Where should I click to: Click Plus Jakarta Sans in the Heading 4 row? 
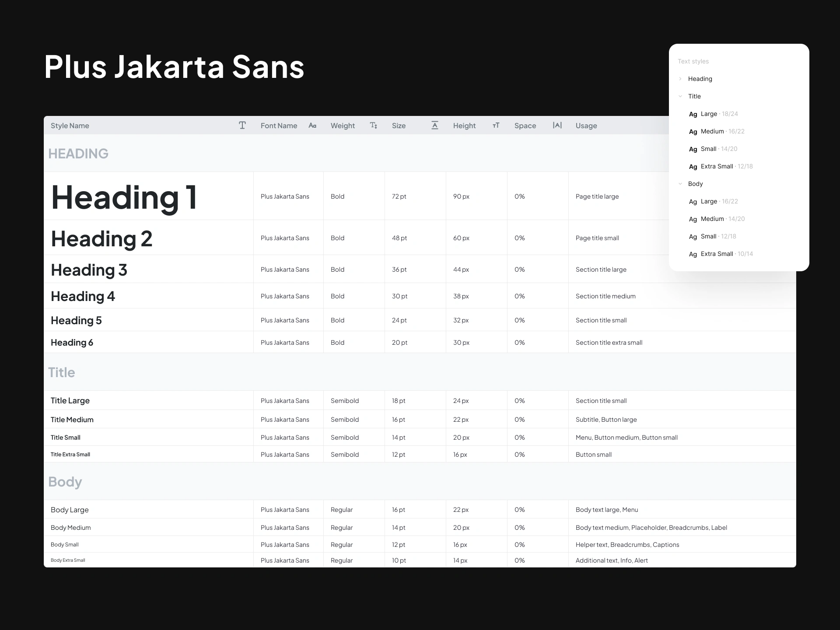point(285,296)
